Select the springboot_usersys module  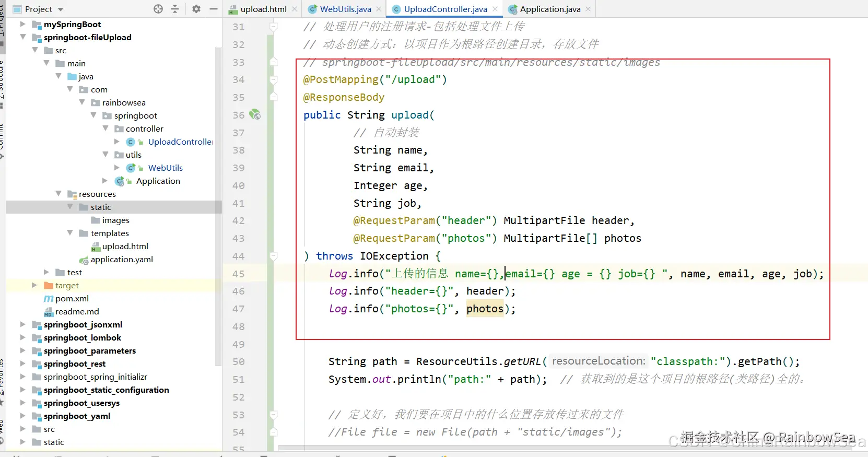tap(82, 403)
